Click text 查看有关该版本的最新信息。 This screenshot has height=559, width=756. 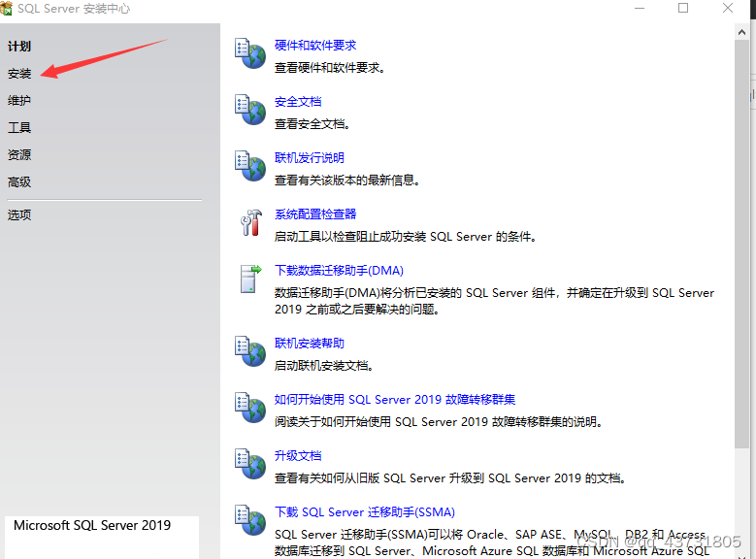click(x=347, y=181)
